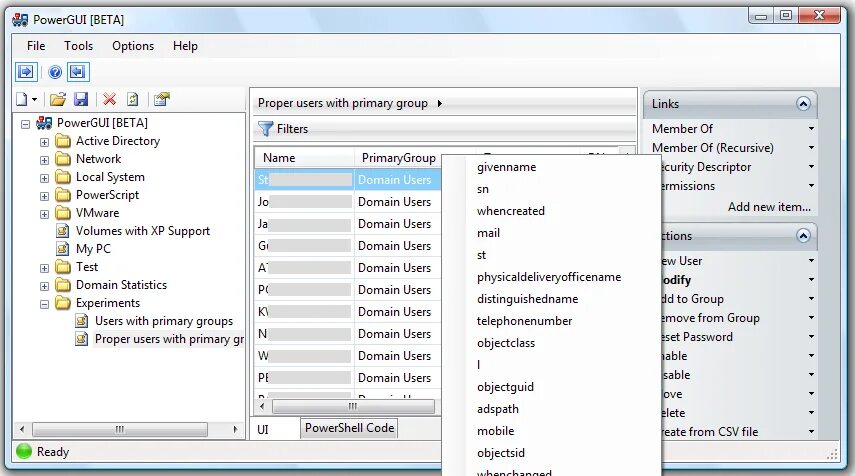The height and width of the screenshot is (476, 855).
Task: Sort by the Name column header
Action: (x=304, y=158)
